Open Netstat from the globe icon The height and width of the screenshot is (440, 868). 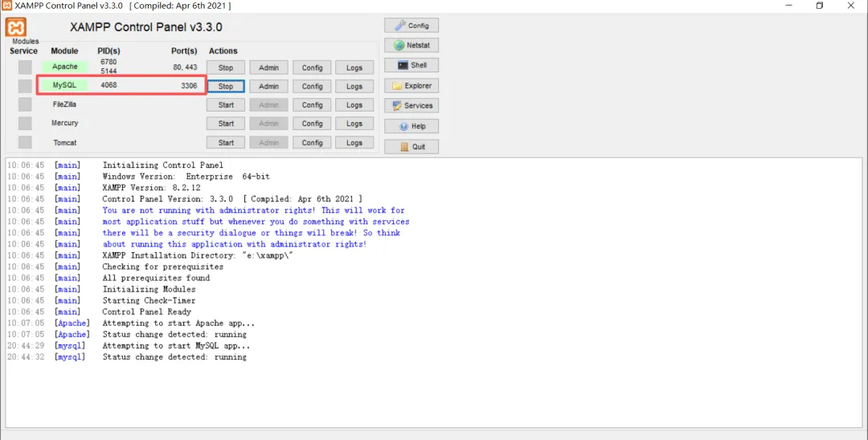(411, 45)
